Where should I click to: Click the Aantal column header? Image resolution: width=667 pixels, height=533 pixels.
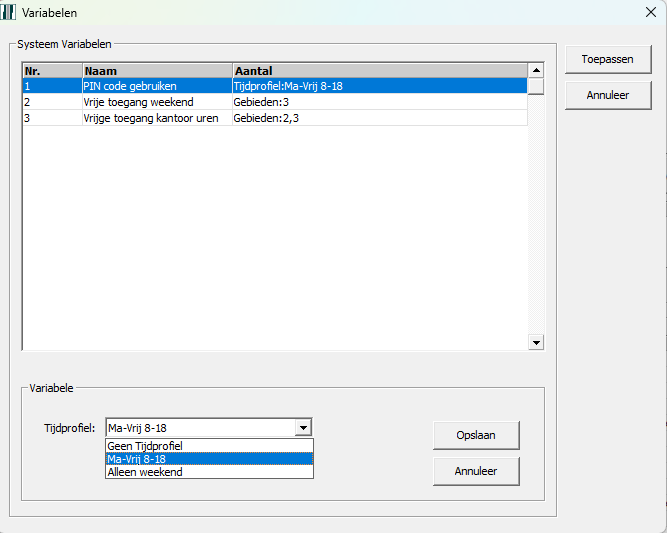(x=380, y=71)
